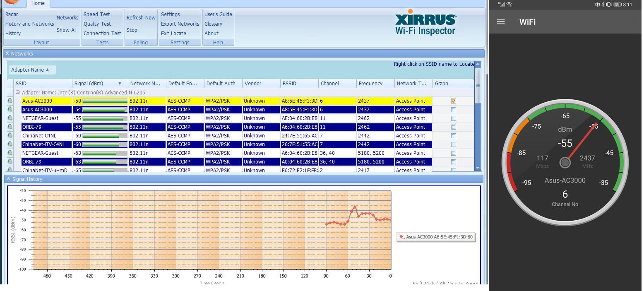The image size is (644, 291).
Task: Click the Frequency column header
Action: (x=375, y=83)
